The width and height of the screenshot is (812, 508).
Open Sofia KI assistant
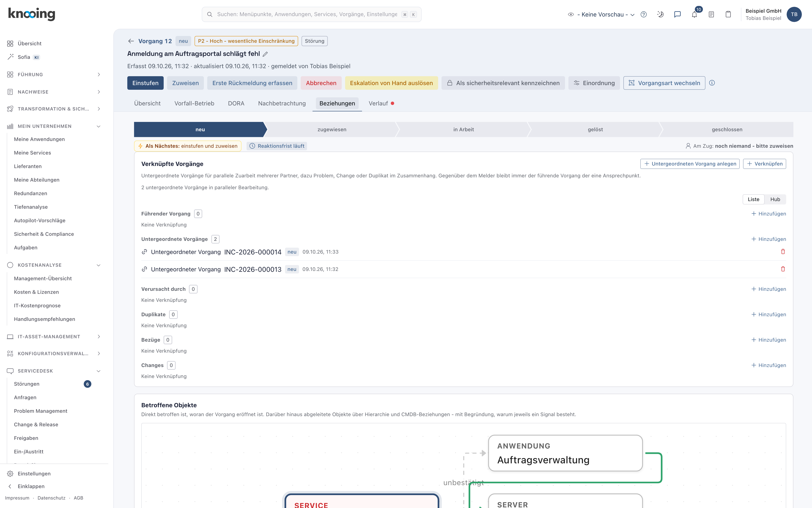pos(23,57)
